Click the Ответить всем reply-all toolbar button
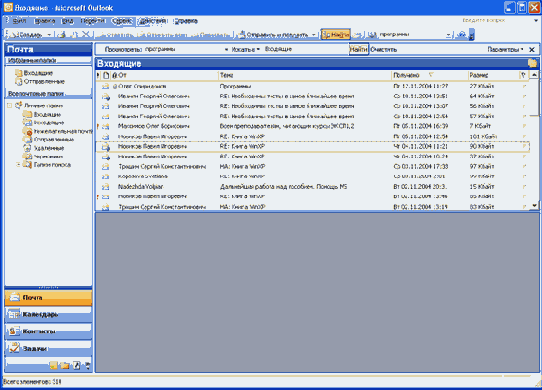 tap(162, 35)
